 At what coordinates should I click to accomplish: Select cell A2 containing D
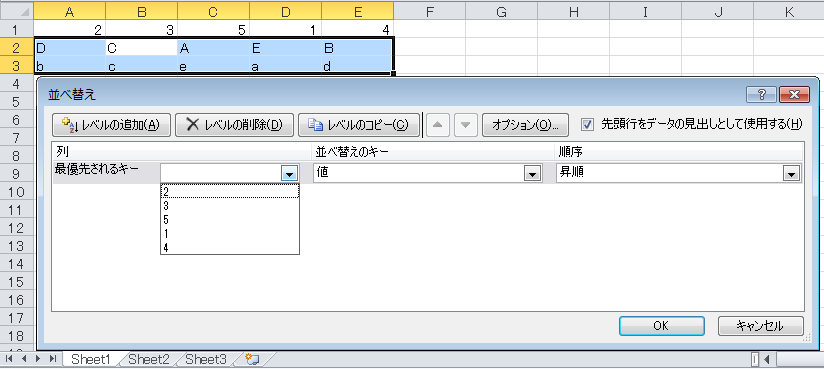[69, 48]
